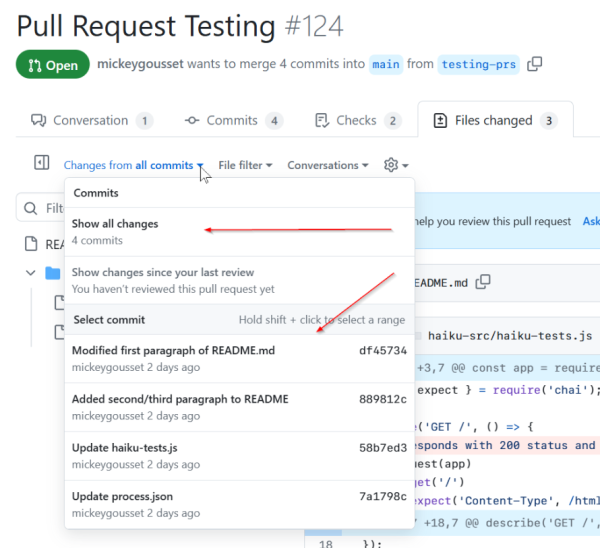Click the blue folder icon in tree
Screen dimensions: 600x548
tap(53, 273)
